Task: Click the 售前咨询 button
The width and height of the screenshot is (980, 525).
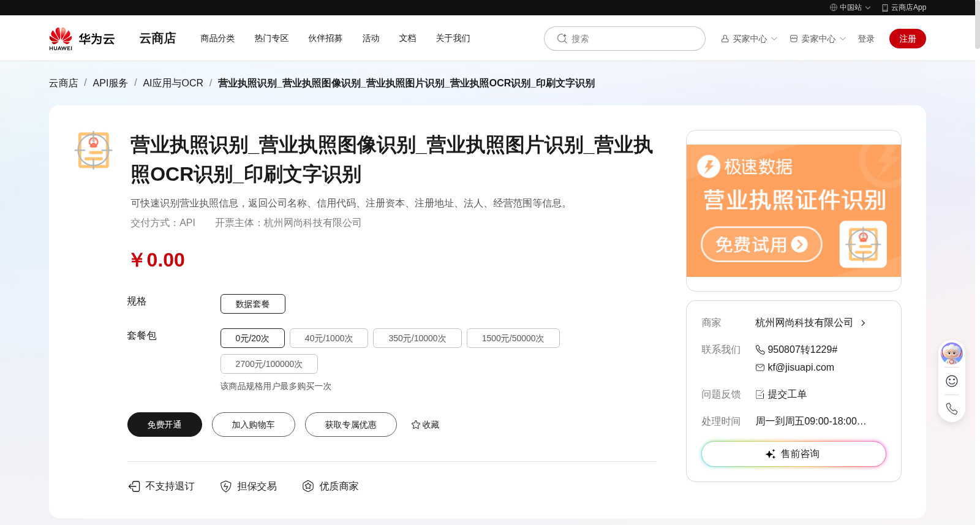Action: [794, 454]
